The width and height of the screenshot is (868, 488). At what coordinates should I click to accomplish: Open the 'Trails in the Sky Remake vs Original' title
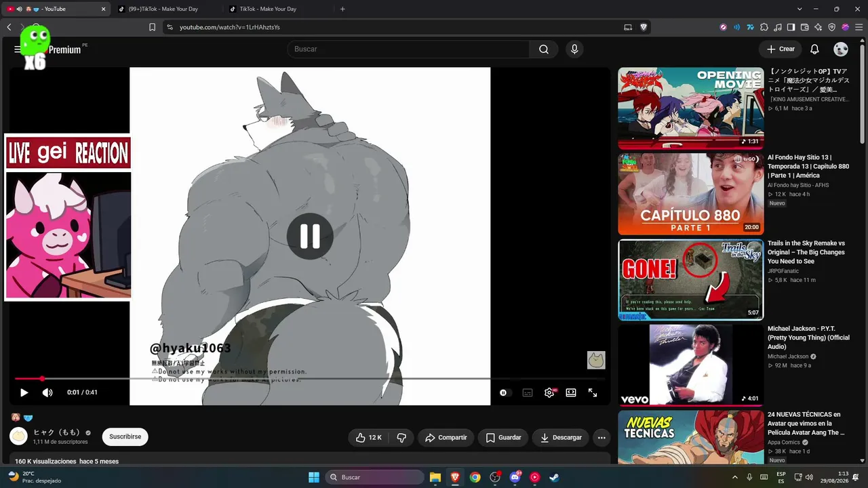[807, 252]
